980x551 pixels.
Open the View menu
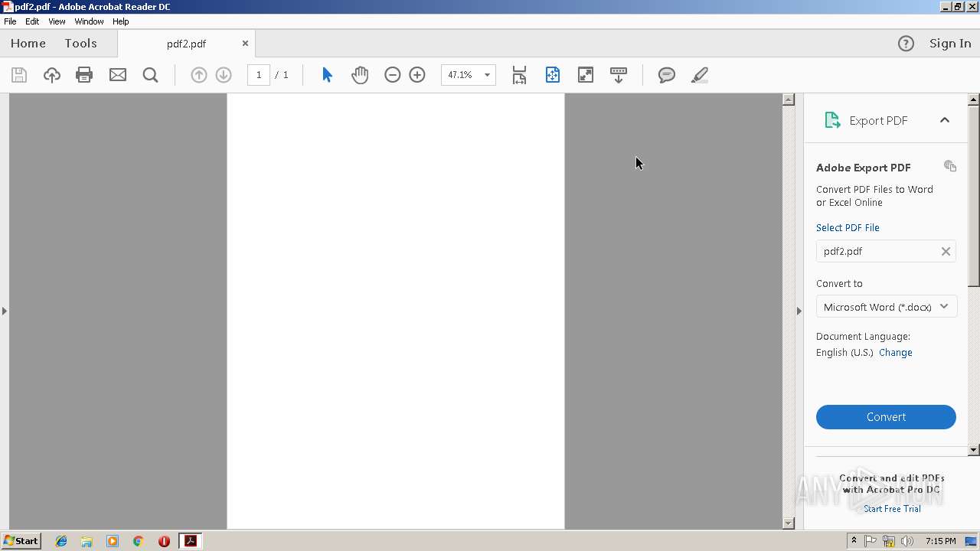click(x=57, y=21)
